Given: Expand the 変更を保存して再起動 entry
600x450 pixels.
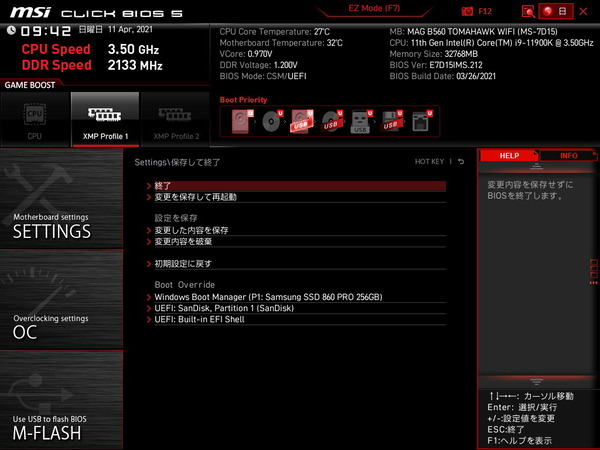Looking at the screenshot, I should tap(196, 197).
